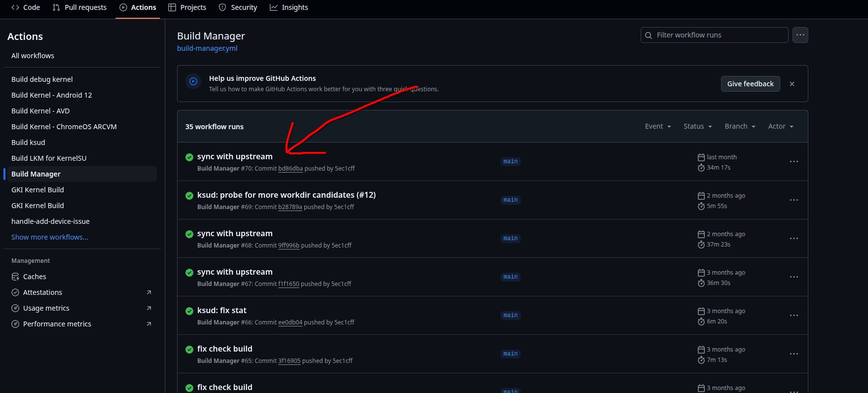The image size is (868, 393).
Task: Click main branch label on run #65
Action: [x=510, y=354]
